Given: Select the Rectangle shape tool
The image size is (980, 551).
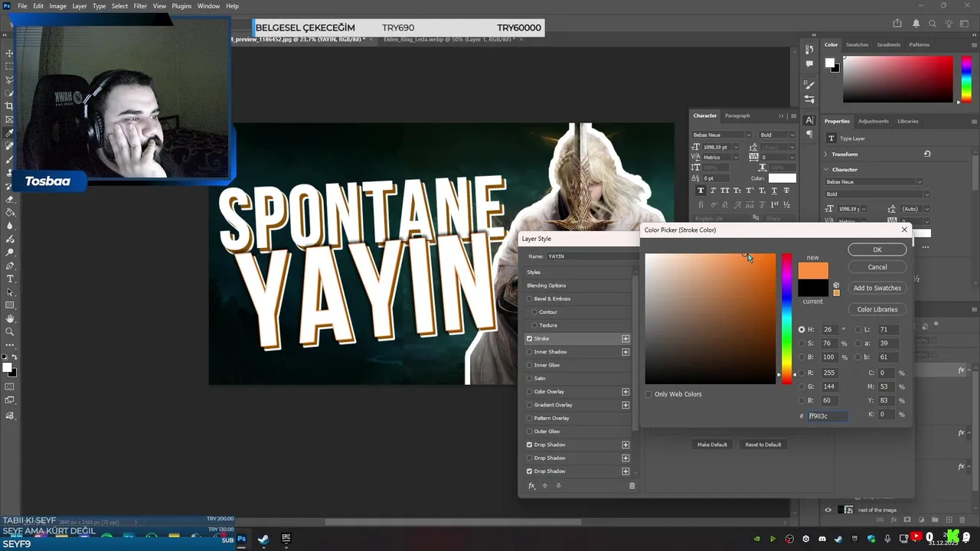Looking at the screenshot, I should coord(9,305).
